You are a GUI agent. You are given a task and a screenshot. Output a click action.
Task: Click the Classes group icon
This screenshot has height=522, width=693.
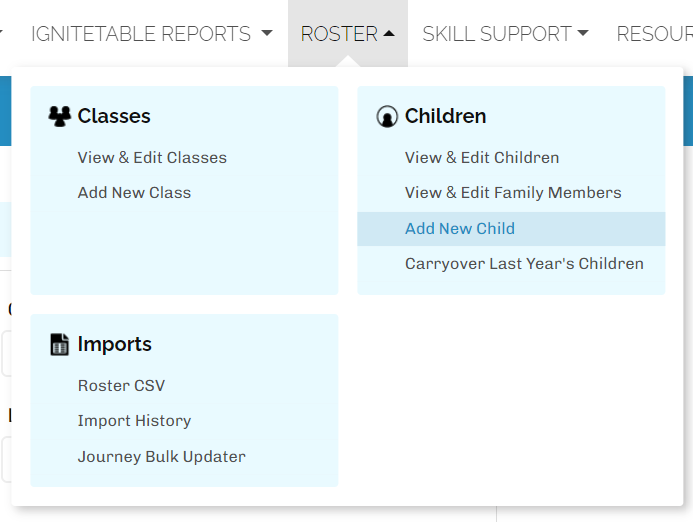pyautogui.click(x=60, y=116)
